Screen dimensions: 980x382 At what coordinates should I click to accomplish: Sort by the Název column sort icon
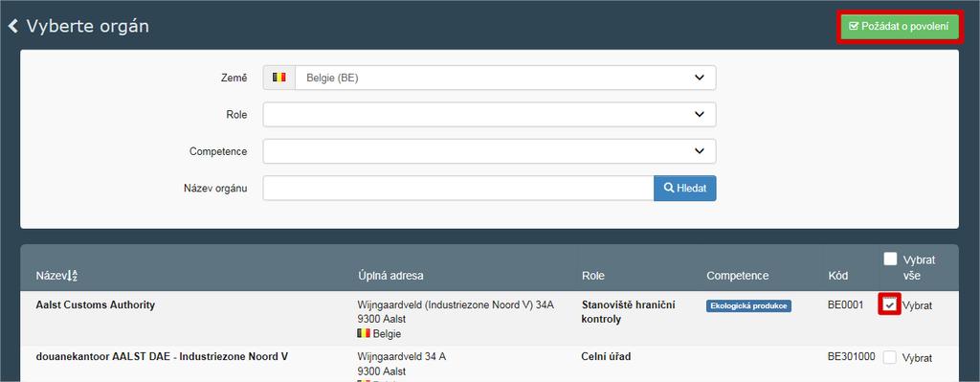tap(73, 276)
